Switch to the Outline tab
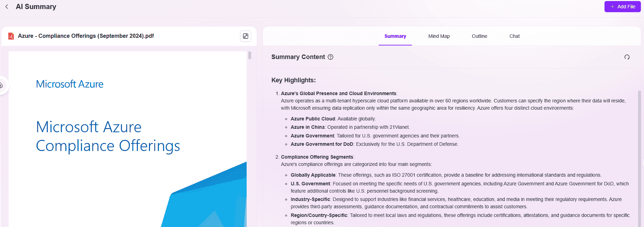The height and width of the screenshot is (227, 644). pos(479,36)
